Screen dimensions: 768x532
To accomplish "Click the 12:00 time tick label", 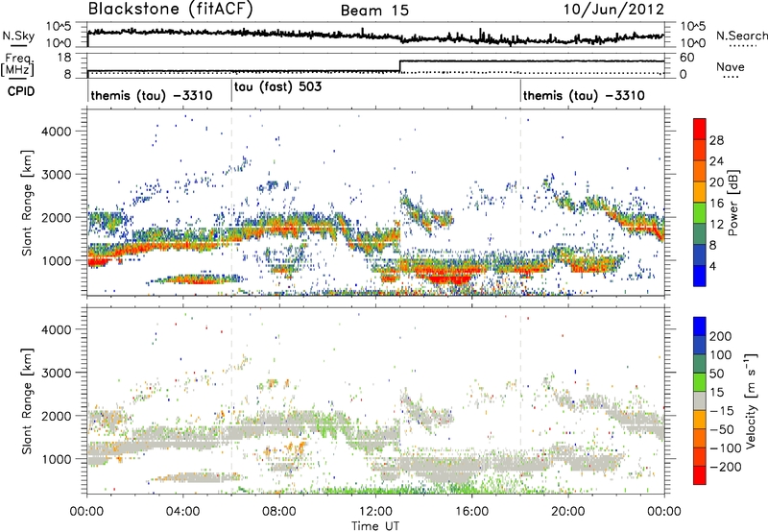I will 375,512.
